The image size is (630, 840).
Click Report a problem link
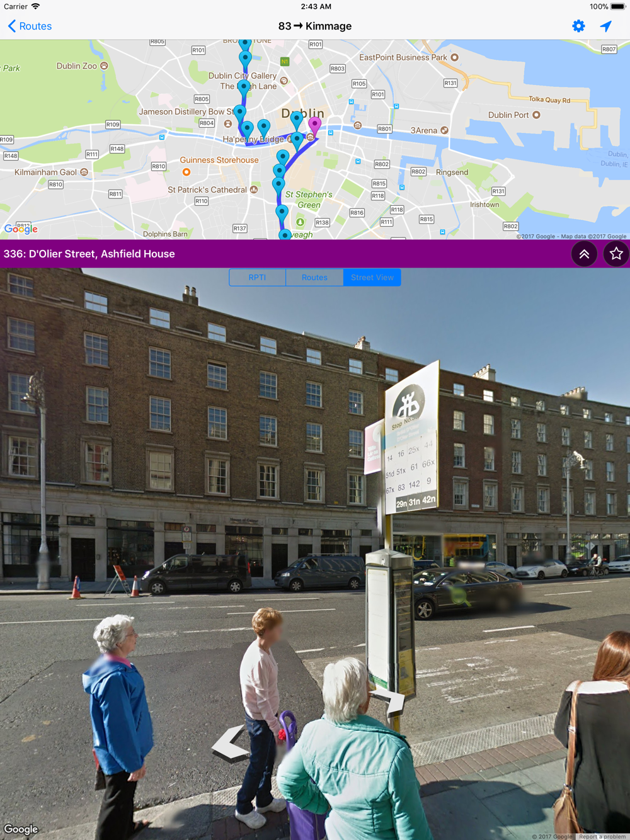click(602, 836)
